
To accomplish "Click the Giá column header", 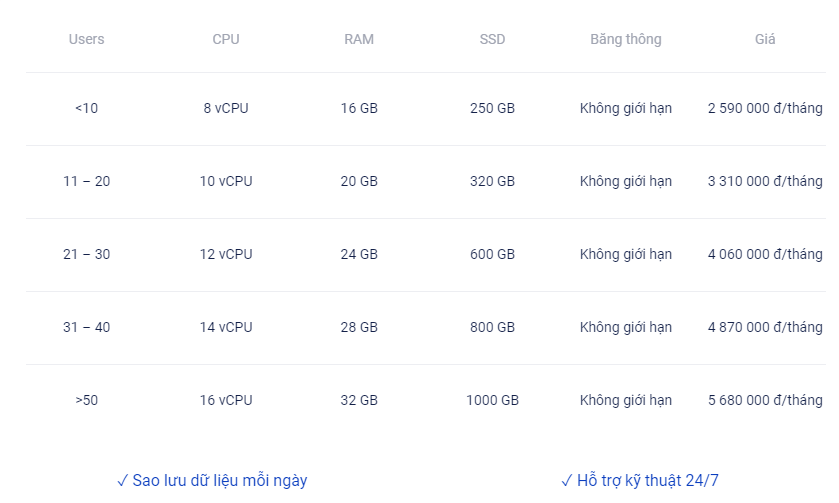I will pyautogui.click(x=765, y=39).
